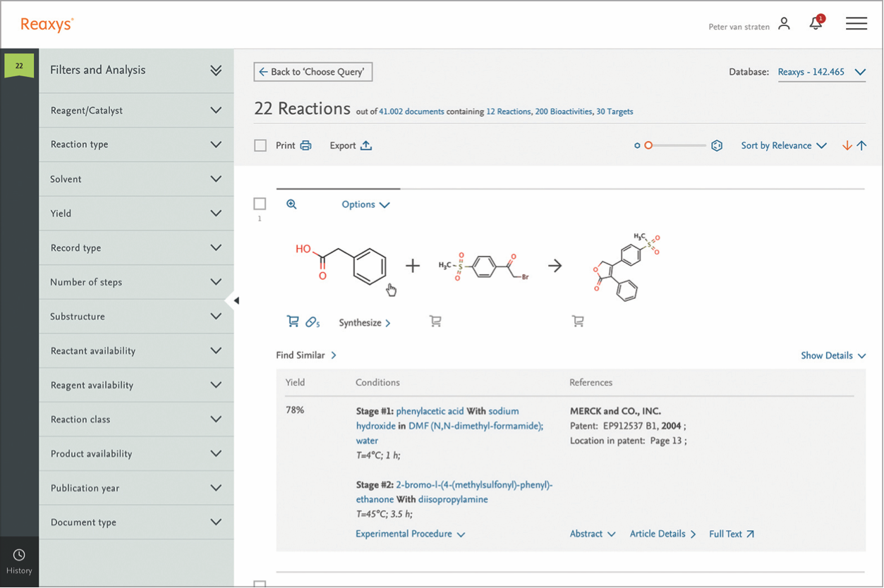Image resolution: width=884 pixels, height=588 pixels.
Task: Expand the Reaction type filter
Action: pyautogui.click(x=136, y=145)
